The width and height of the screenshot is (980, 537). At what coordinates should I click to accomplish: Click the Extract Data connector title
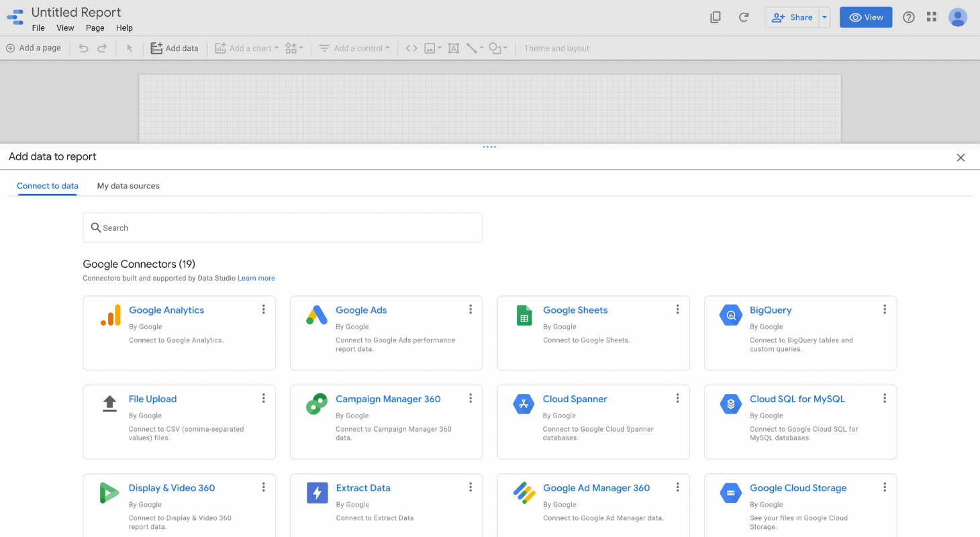click(x=363, y=488)
